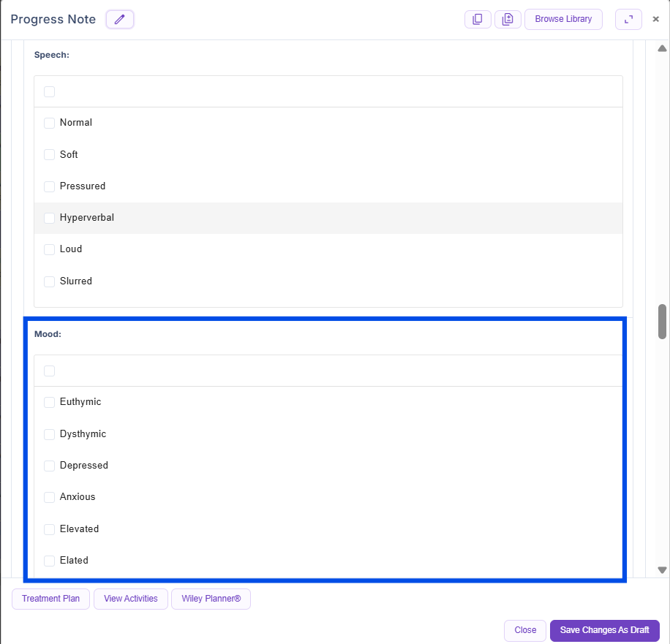Toggle the select-all checkbox in Mood header

(x=50, y=371)
